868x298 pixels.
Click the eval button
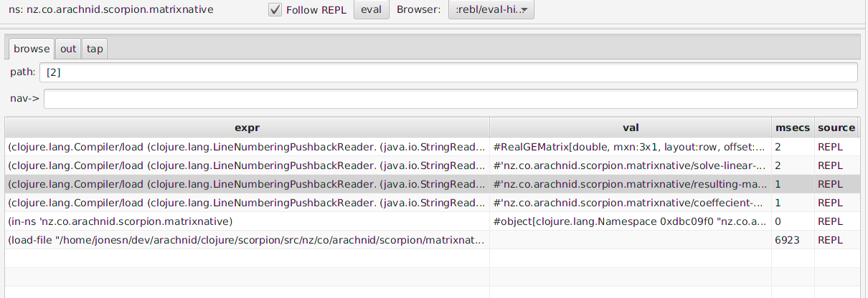pos(372,10)
